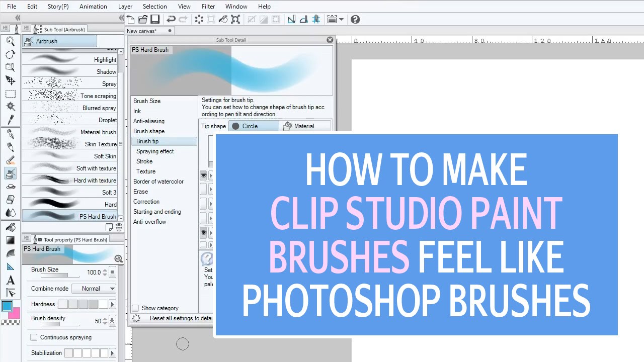The width and height of the screenshot is (644, 362).
Task: Select the Blend droplets tool
Action: [x=10, y=213]
